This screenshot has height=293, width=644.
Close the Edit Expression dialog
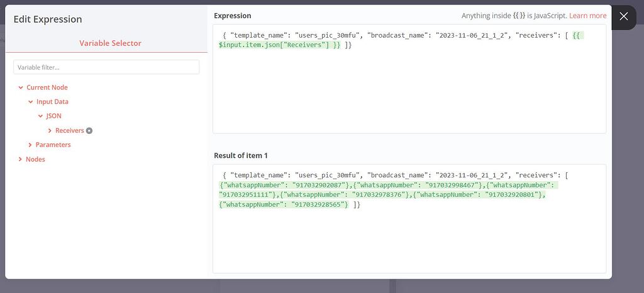click(623, 16)
